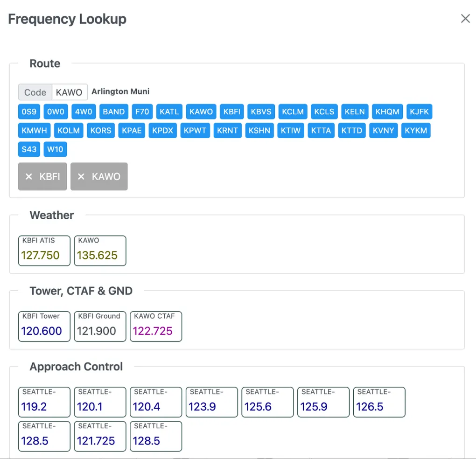Select KBFI Ground 121.900 frequency
This screenshot has height=459, width=476.
[x=100, y=327]
